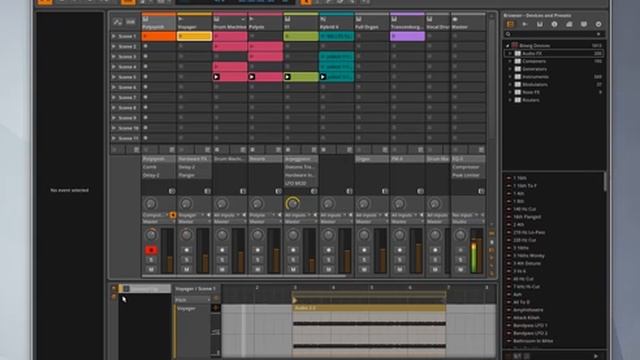Launch Scene 11 with its play triangle
Screen dimensions: 640x360
tap(114, 138)
